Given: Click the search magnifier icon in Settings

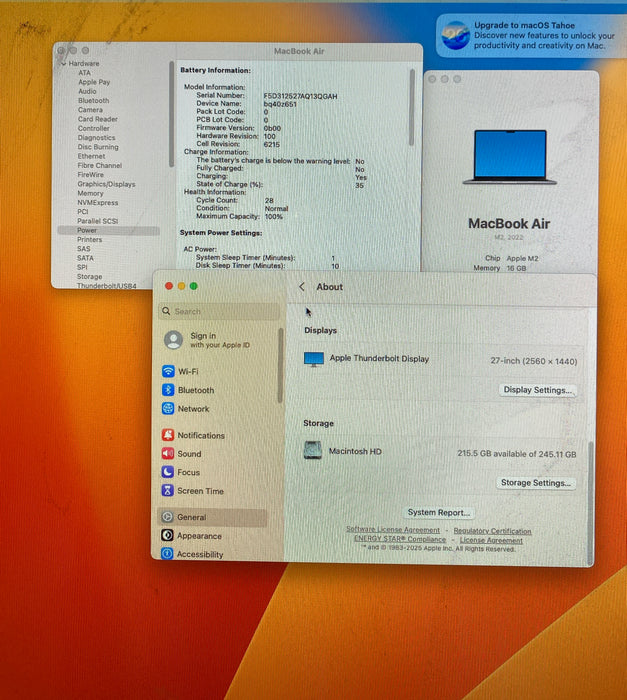Looking at the screenshot, I should point(166,311).
